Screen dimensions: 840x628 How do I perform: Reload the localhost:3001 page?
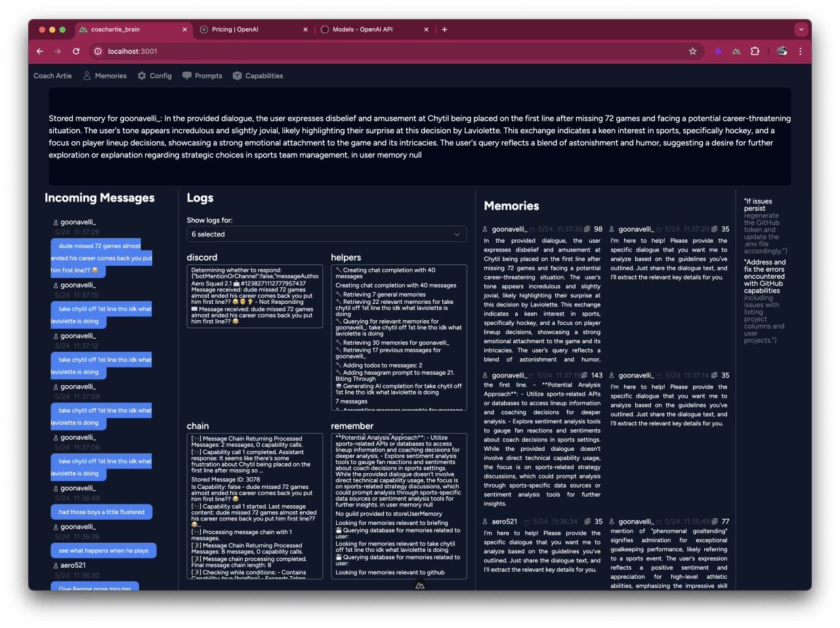point(75,51)
